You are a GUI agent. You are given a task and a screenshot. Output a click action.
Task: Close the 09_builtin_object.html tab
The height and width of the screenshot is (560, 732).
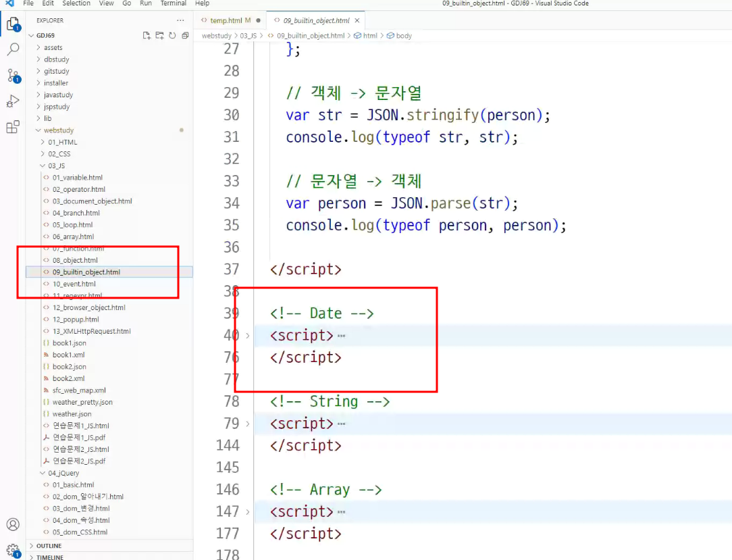tap(357, 20)
